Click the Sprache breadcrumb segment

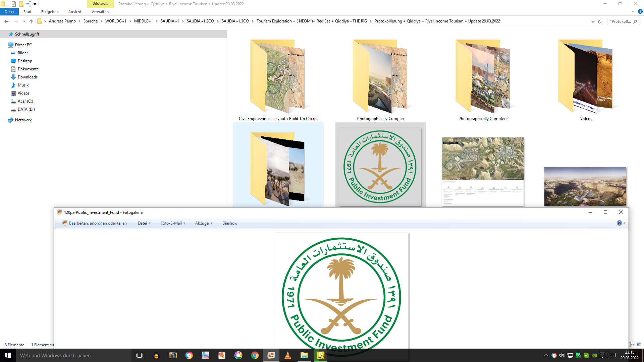[91, 21]
